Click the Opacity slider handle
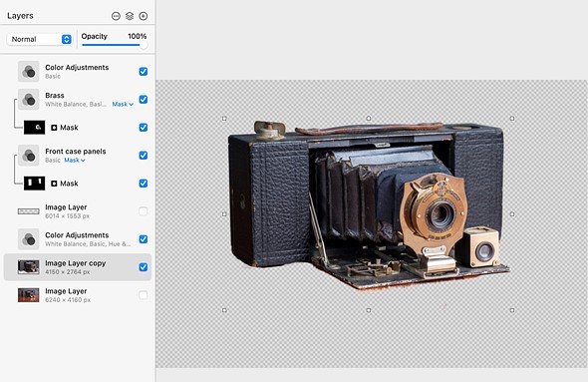This screenshot has height=382, width=588. [x=143, y=45]
